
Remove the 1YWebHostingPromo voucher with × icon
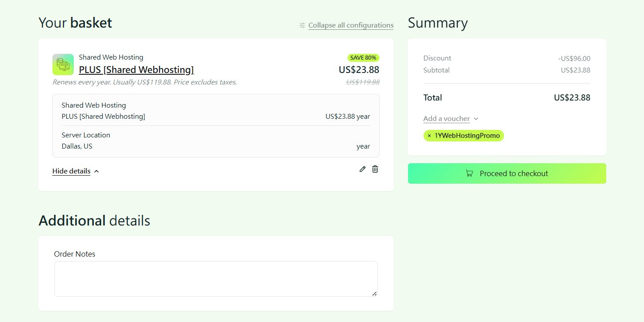point(429,136)
